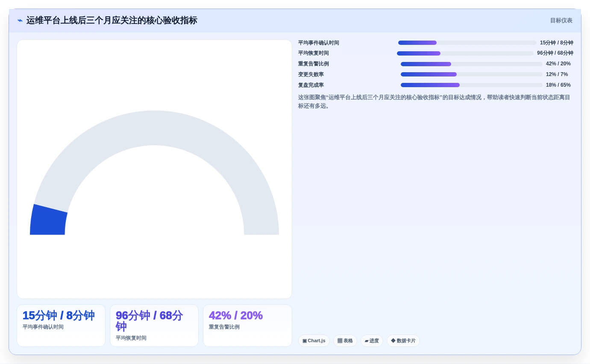Click the 重复告警比例 caption in data card
Image resolution: width=590 pixels, height=364 pixels.
point(224,327)
